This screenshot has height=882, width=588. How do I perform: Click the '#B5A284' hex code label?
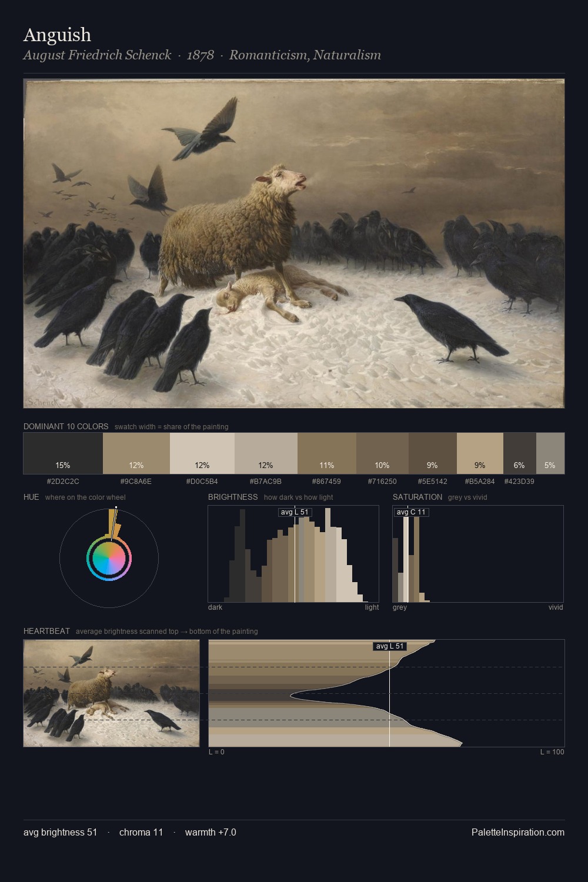480,481
